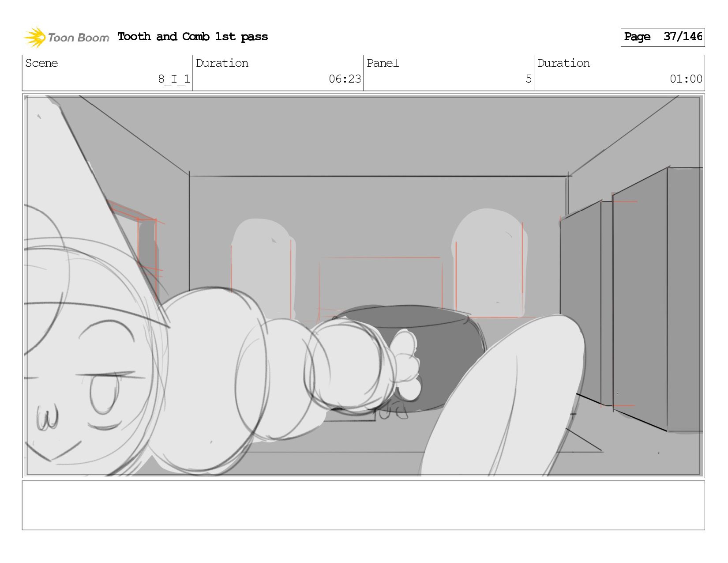Click the Scene label
The image size is (728, 563).
(x=41, y=63)
